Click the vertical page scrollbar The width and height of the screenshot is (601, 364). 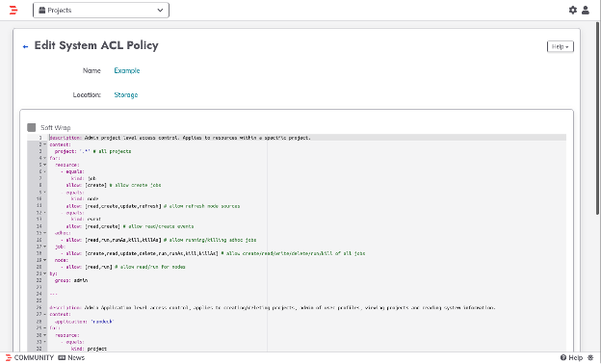click(597, 118)
